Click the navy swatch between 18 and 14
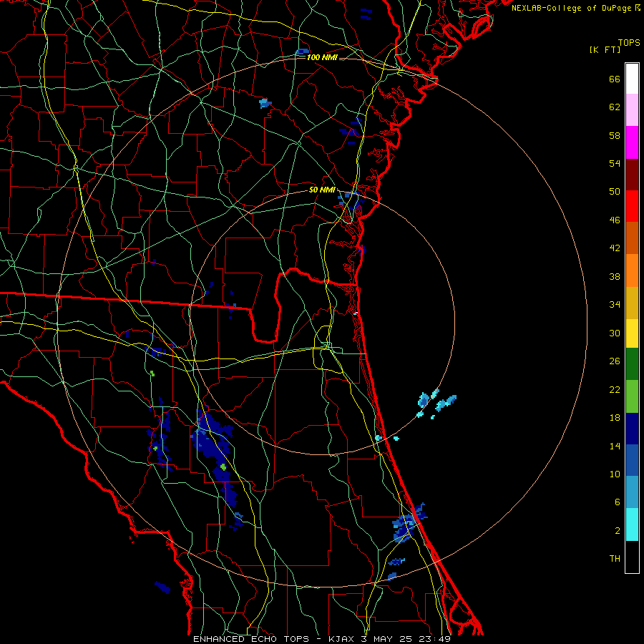Image resolution: width=644 pixels, height=644 pixels. 632,429
